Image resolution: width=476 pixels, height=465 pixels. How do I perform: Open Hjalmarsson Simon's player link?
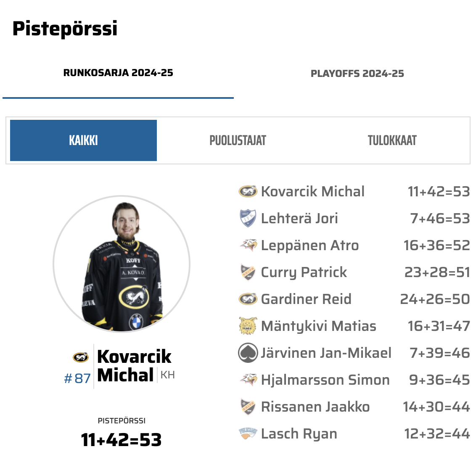click(x=325, y=380)
